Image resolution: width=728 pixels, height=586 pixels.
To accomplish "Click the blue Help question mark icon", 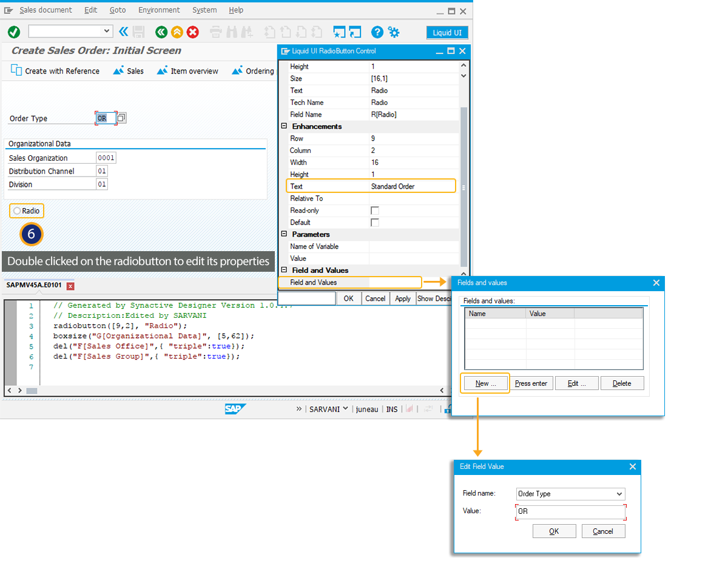I will (x=377, y=32).
